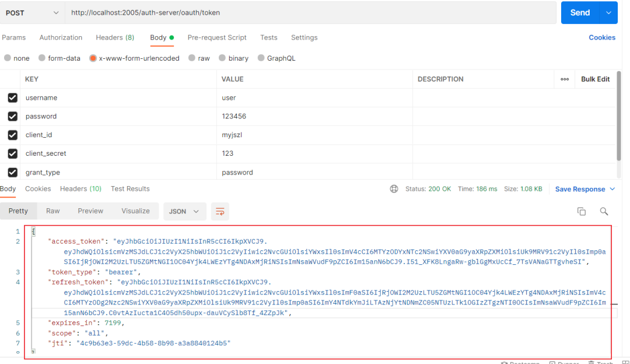Switch to Visualize response view
Viewport: 630px width, 364px height.
(135, 211)
